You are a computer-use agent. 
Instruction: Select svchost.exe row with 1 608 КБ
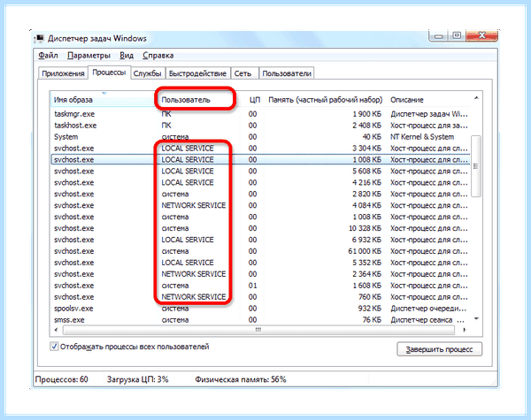click(261, 286)
